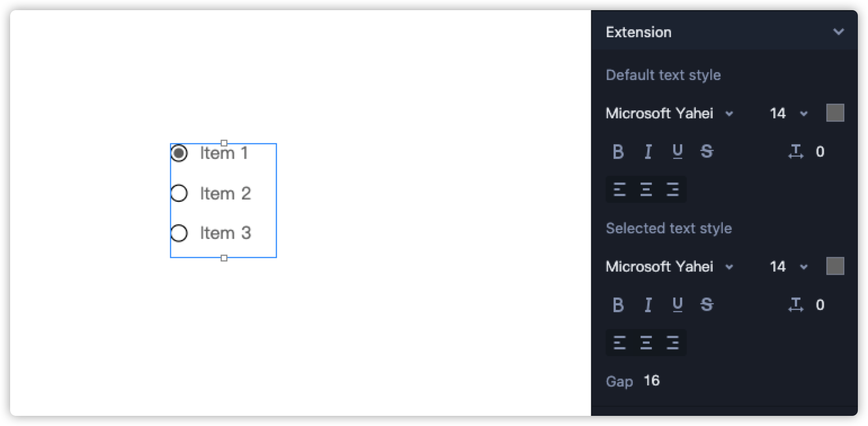This screenshot has width=868, height=426.
Task: Open Default text style font size dropdown
Action: [788, 113]
